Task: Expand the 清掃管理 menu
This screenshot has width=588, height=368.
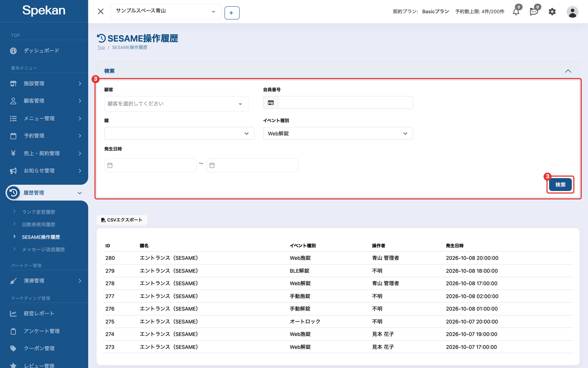Action: (x=44, y=281)
